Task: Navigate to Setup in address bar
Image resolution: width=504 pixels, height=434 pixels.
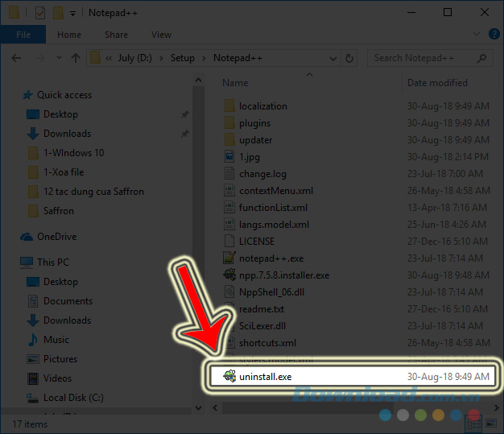Action: point(182,58)
